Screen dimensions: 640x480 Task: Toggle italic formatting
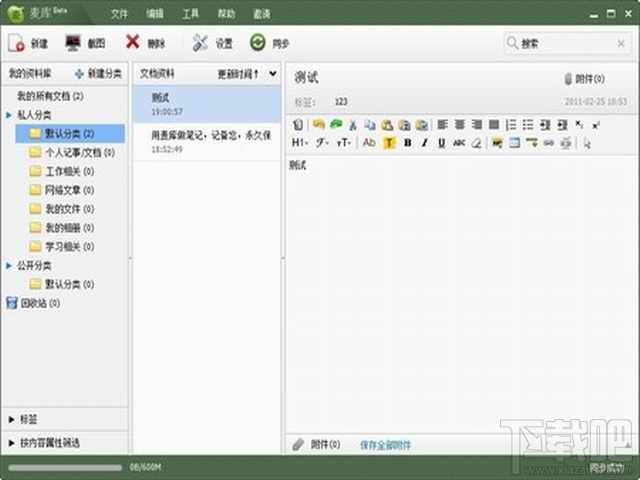[424, 143]
